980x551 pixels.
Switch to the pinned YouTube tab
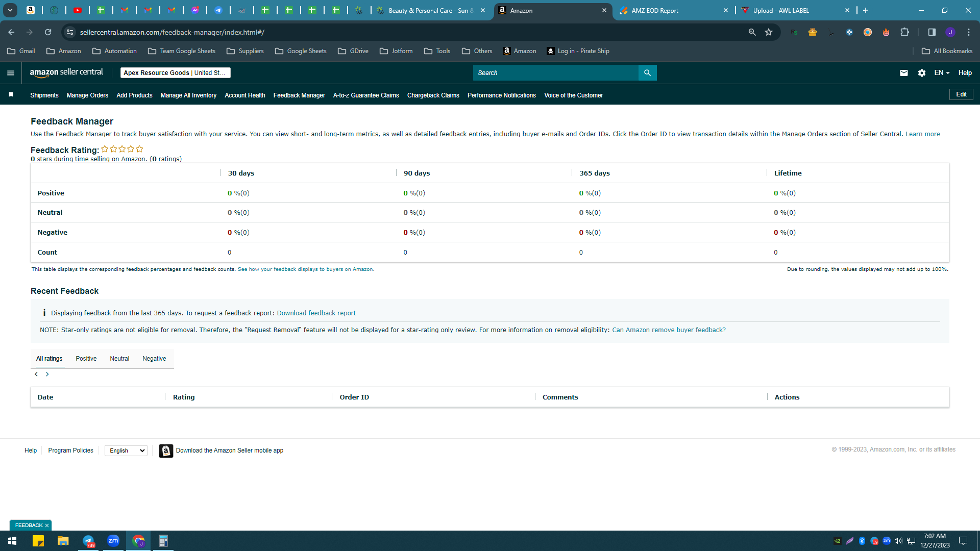tap(78, 10)
